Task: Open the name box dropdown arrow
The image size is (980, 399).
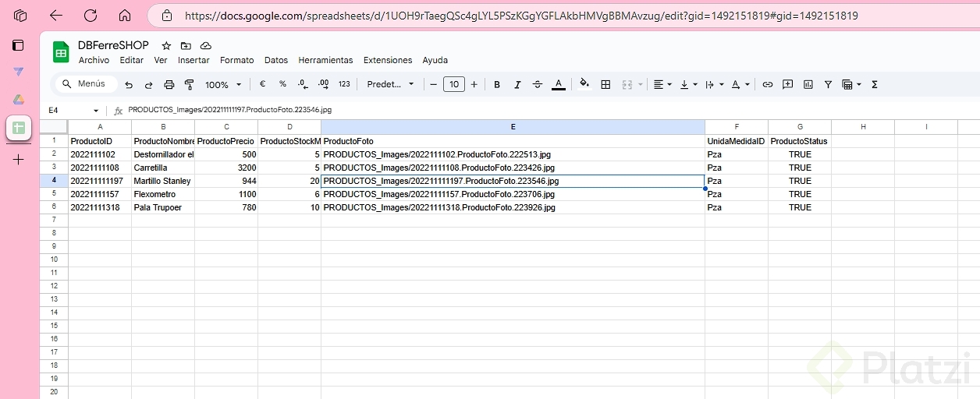Action: (96, 111)
